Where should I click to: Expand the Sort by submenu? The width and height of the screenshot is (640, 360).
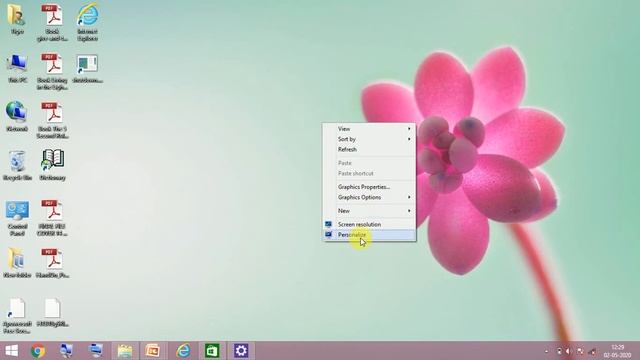click(369, 139)
